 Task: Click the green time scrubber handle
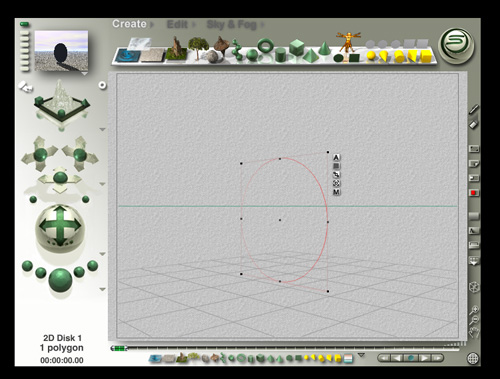point(119,349)
